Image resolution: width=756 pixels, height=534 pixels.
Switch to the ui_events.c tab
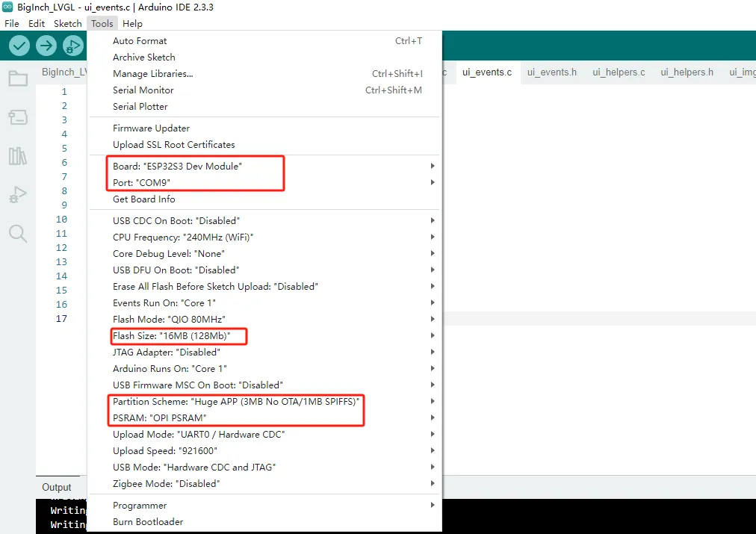[487, 72]
